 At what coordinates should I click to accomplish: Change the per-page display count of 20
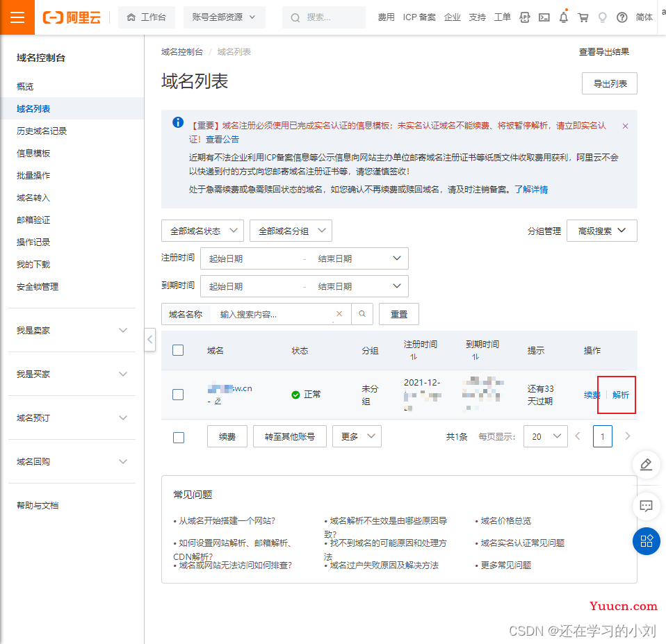545,436
